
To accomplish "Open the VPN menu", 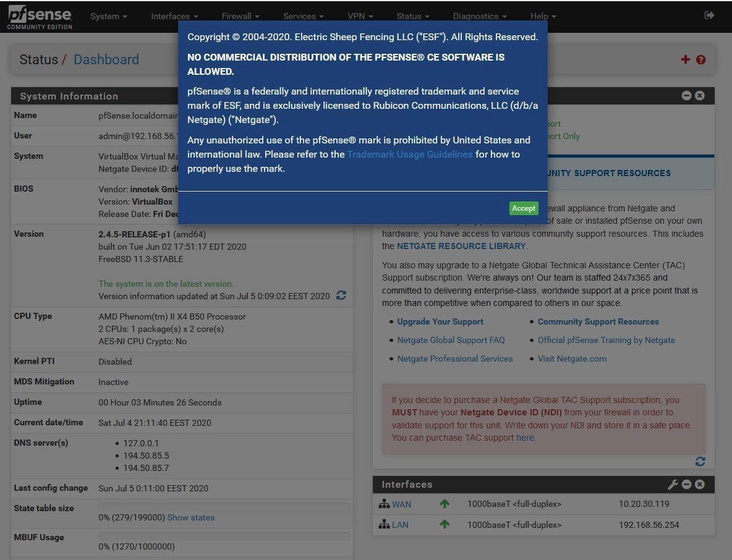I will tap(360, 16).
